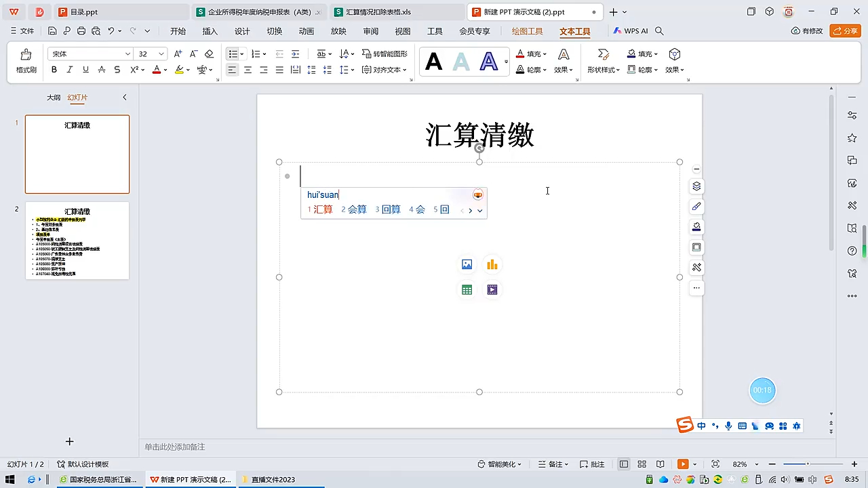Open the text Fill (填充) dropdown
This screenshot has width=868, height=488.
(x=532, y=54)
